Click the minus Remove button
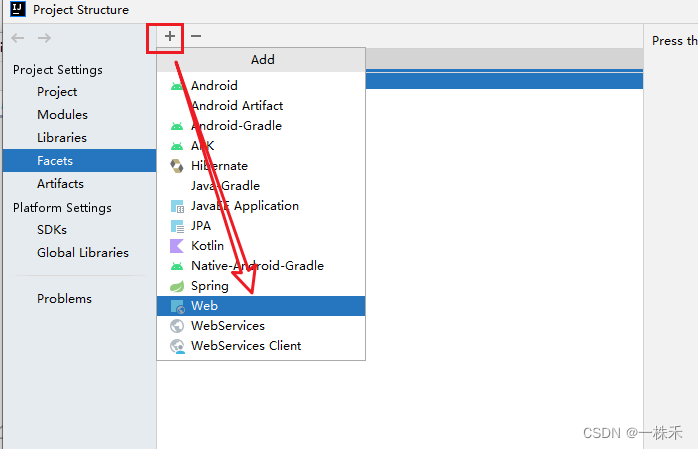698x449 pixels. point(196,36)
